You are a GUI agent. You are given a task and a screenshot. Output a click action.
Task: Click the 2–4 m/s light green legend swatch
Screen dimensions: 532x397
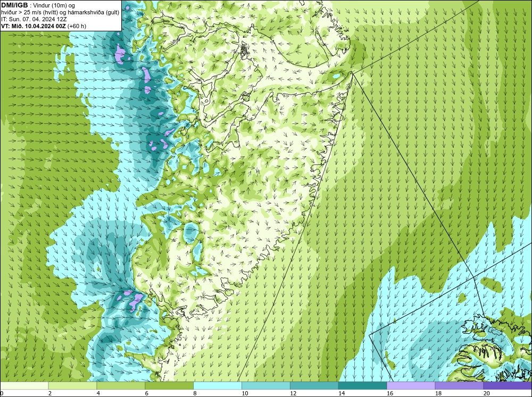tap(72, 386)
